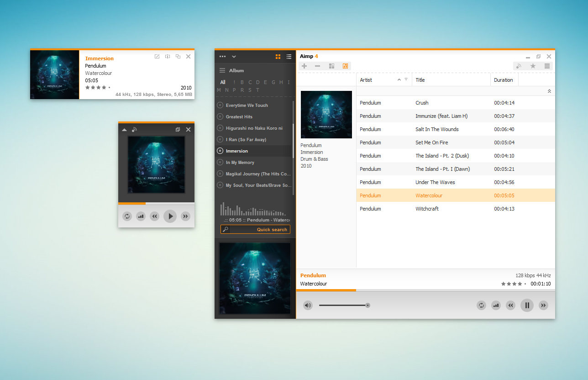Collapse the group with the double chevron
The image size is (588, 380).
pyautogui.click(x=549, y=91)
